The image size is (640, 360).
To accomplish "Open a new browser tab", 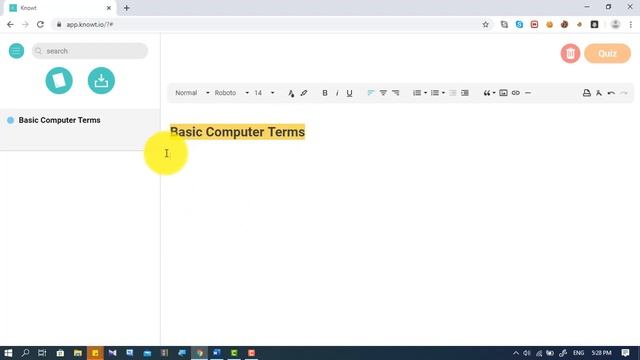I will click(x=127, y=8).
